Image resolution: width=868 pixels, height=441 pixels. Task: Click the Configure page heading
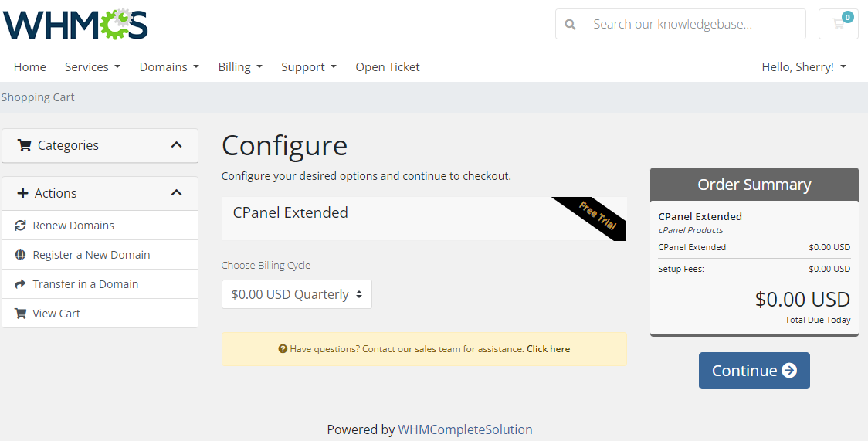click(284, 145)
